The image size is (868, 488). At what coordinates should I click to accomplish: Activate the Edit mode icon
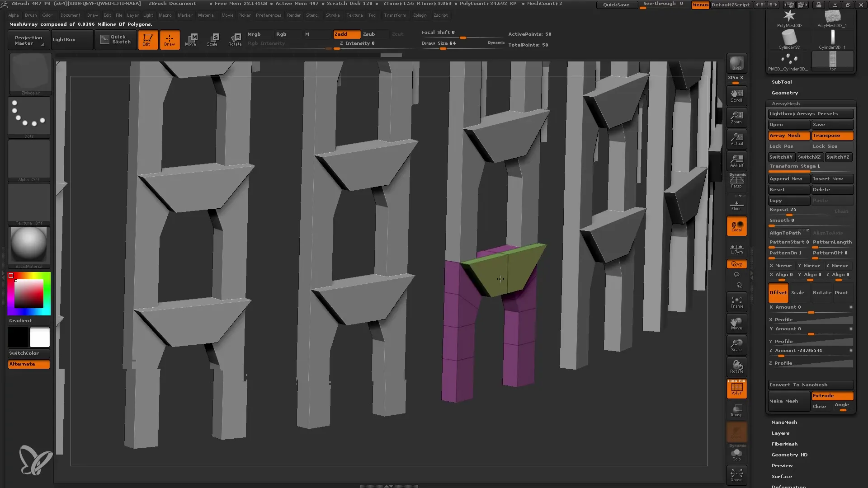click(x=148, y=40)
